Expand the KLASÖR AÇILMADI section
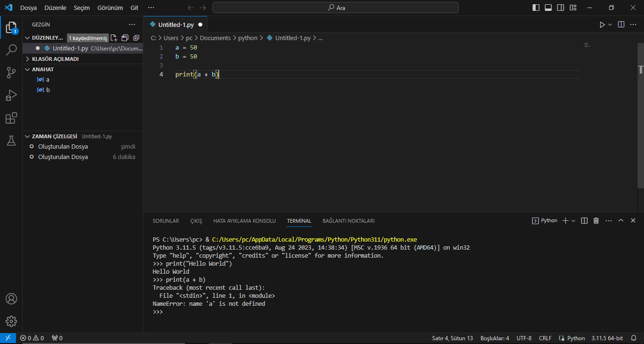 tap(55, 59)
